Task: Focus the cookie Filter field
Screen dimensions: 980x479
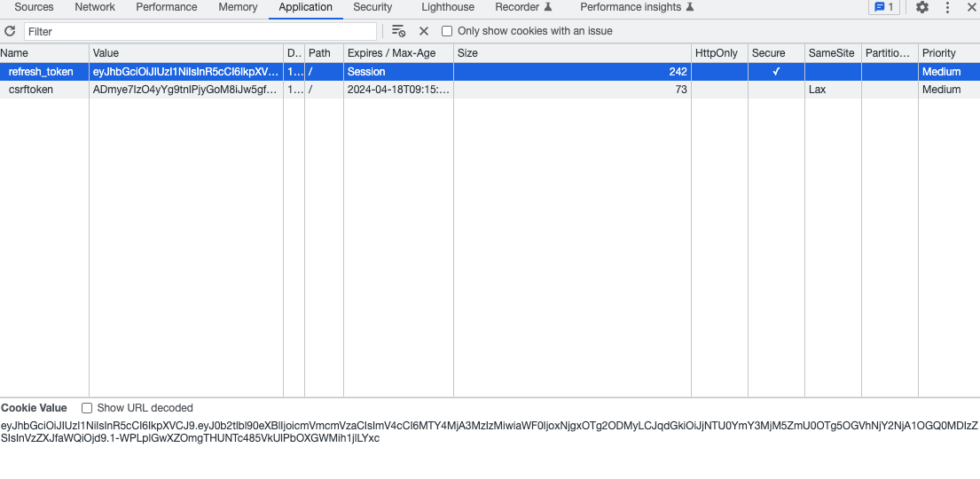Action: pyautogui.click(x=200, y=31)
